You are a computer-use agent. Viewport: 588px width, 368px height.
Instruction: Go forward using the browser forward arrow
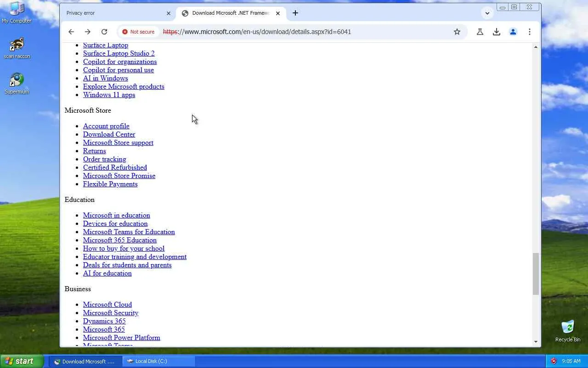tap(88, 32)
